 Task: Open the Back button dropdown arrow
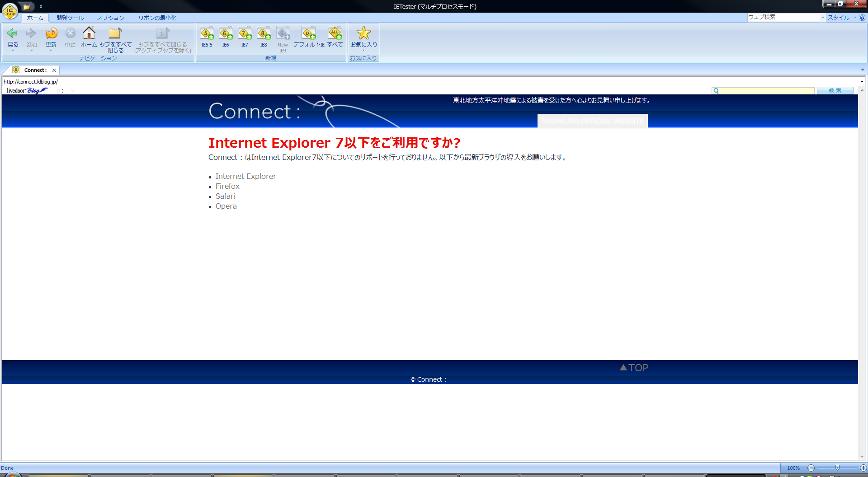click(x=13, y=50)
